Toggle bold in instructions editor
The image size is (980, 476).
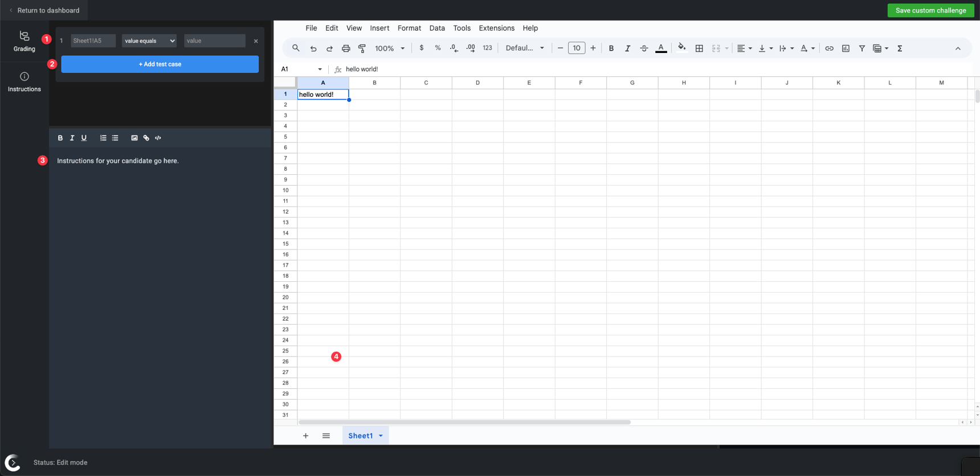click(x=60, y=138)
